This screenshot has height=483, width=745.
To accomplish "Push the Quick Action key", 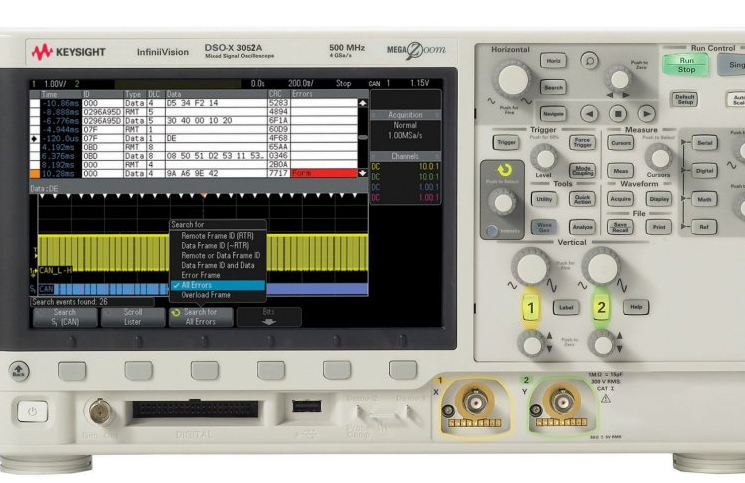I will 582,199.
